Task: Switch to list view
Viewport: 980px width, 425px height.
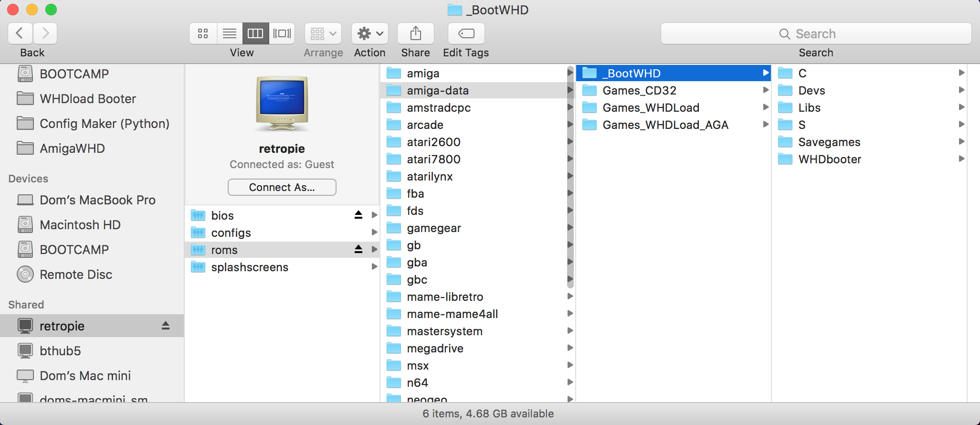Action: click(230, 33)
